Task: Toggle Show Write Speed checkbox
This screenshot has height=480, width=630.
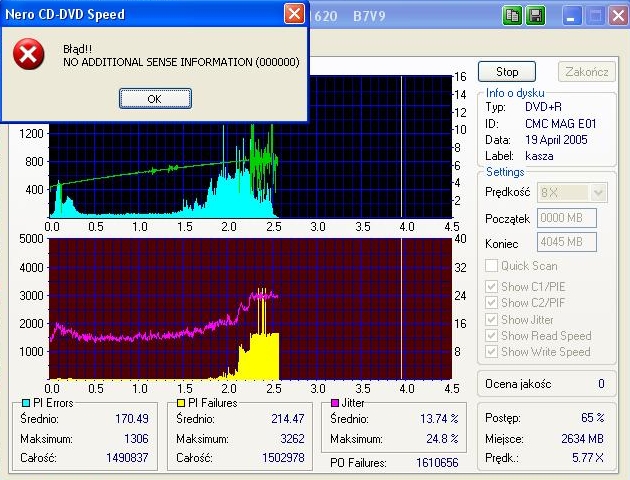Action: (491, 351)
